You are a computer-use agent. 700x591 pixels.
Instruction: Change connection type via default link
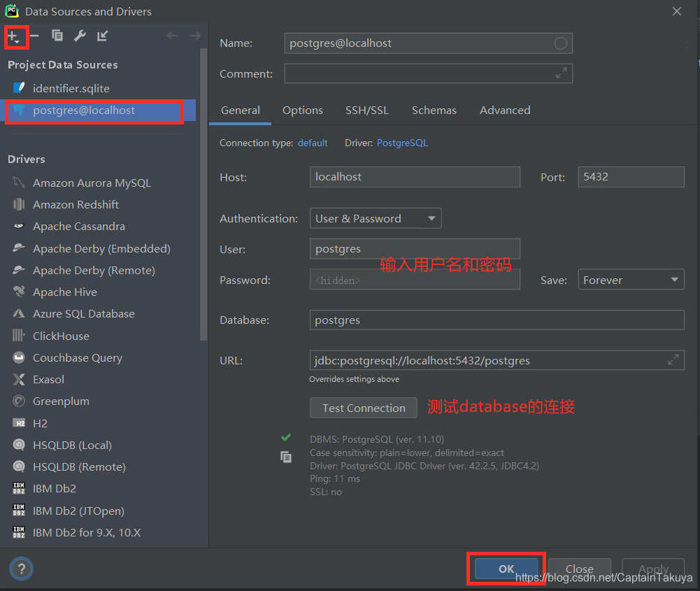point(313,143)
